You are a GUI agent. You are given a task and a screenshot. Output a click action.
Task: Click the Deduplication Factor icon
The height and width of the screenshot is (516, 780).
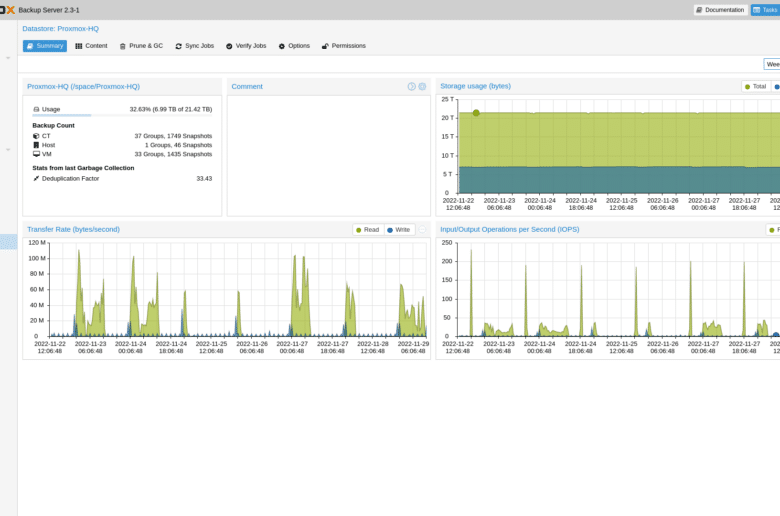tap(36, 179)
